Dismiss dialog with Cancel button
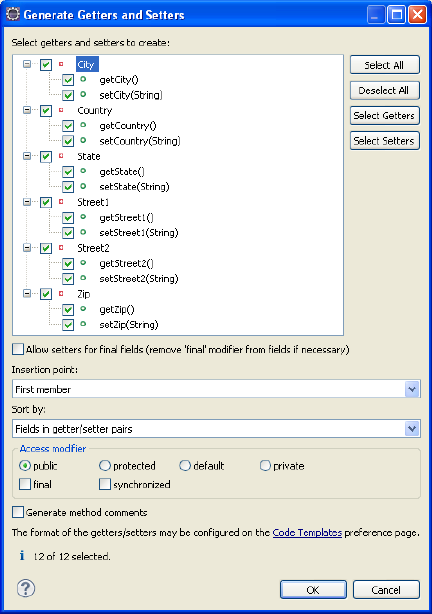The height and width of the screenshot is (614, 432). click(386, 589)
